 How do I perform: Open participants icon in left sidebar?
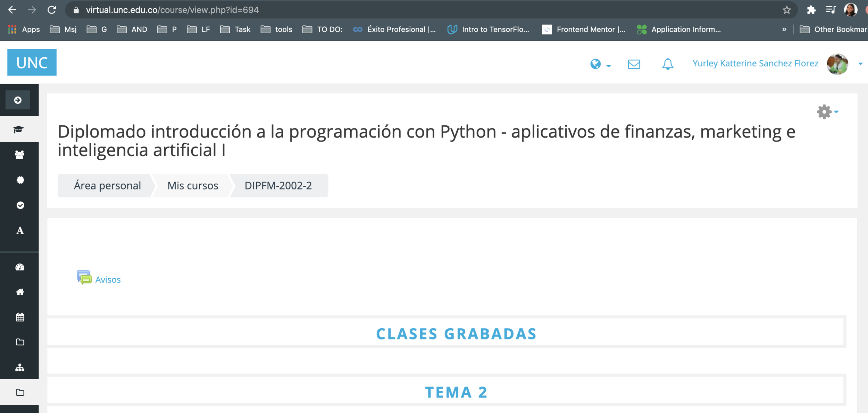coord(20,155)
